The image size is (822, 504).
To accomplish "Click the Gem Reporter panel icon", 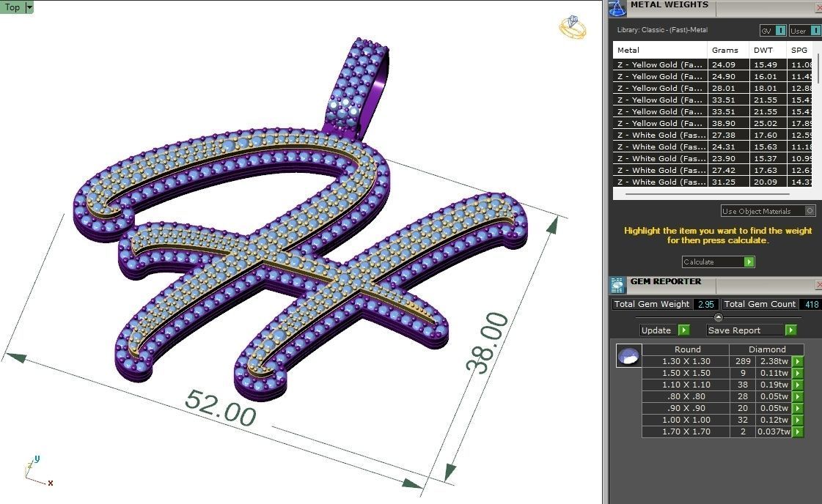I will [x=617, y=285].
